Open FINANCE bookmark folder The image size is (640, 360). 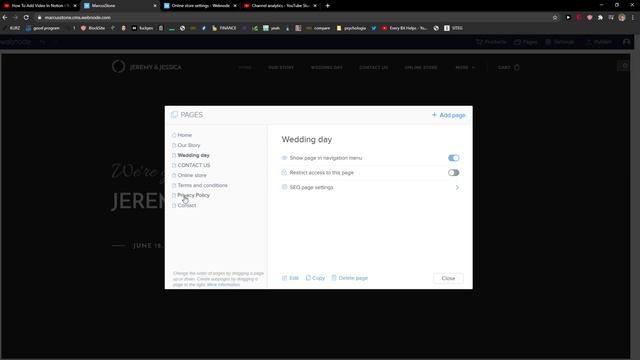[224, 28]
